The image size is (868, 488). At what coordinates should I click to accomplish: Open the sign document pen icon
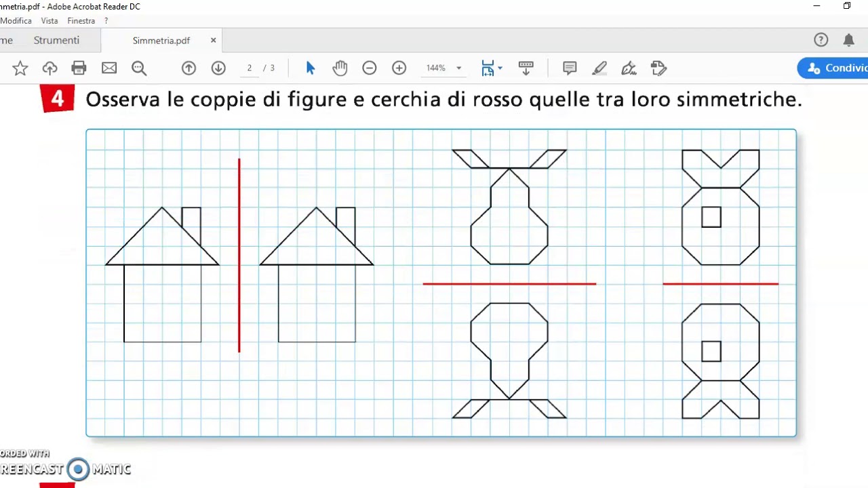(629, 68)
